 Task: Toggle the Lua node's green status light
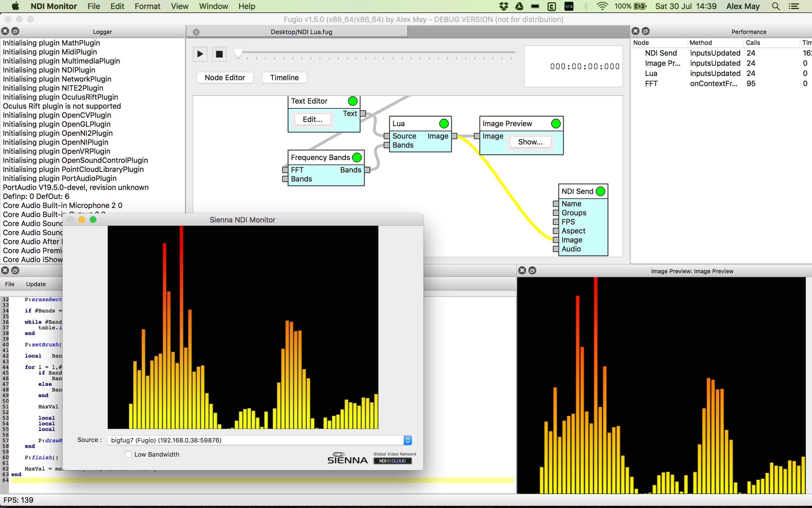[x=444, y=124]
